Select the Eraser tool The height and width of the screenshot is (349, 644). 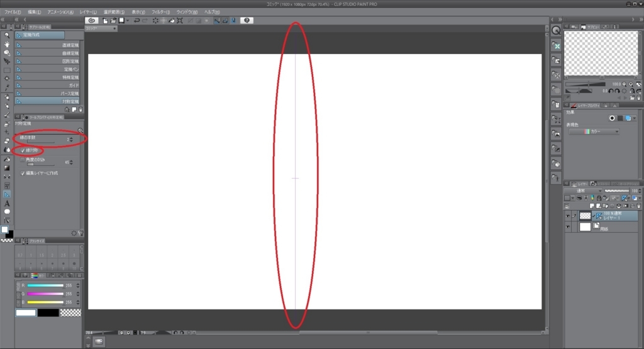pyautogui.click(x=7, y=141)
